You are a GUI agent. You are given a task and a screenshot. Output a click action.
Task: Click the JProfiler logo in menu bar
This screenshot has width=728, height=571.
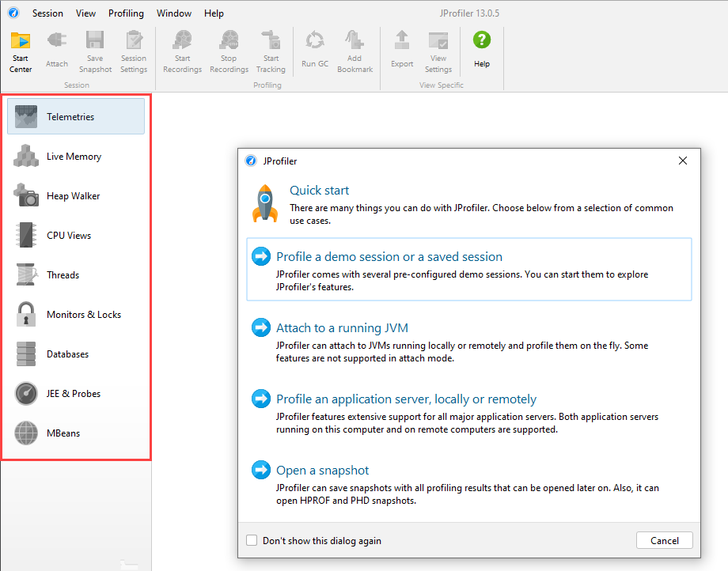coord(13,13)
